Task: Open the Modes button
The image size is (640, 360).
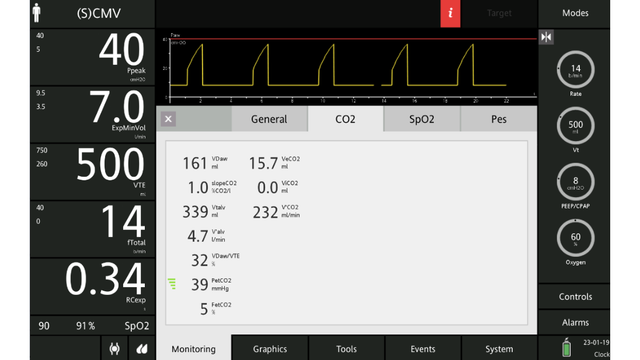Action: click(575, 13)
